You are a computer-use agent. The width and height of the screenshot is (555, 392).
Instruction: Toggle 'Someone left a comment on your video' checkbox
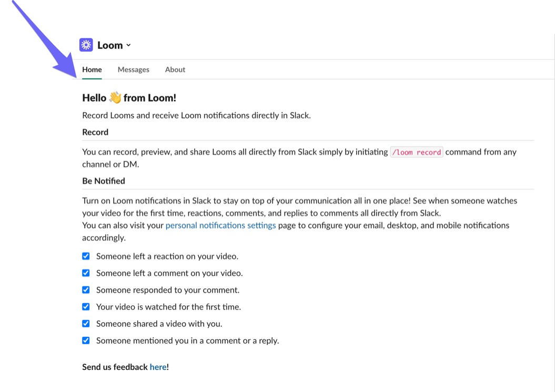tap(86, 273)
